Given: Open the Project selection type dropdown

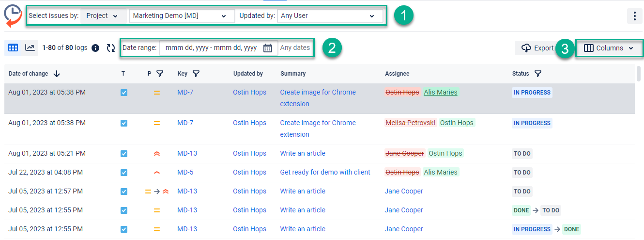Looking at the screenshot, I should 102,16.
